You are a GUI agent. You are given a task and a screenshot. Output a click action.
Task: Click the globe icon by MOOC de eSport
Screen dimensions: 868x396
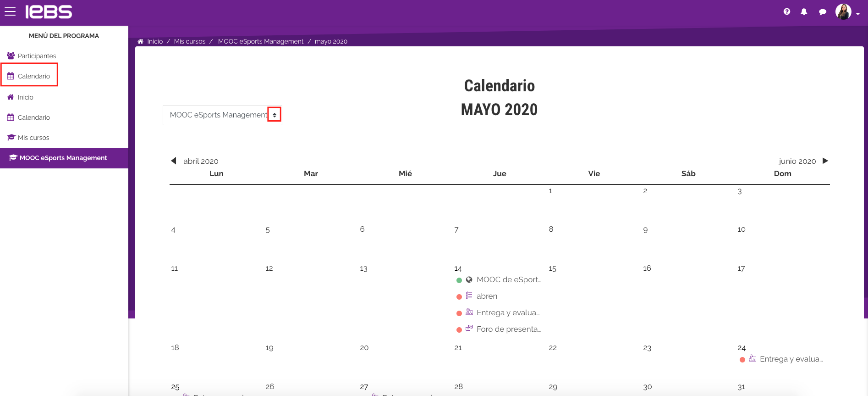(x=469, y=279)
